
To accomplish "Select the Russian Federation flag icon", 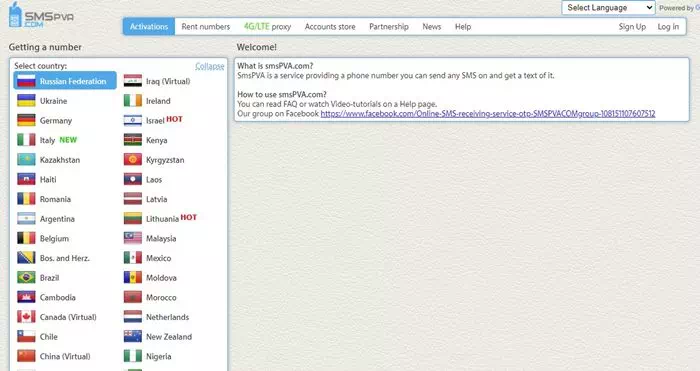I will tap(26, 81).
